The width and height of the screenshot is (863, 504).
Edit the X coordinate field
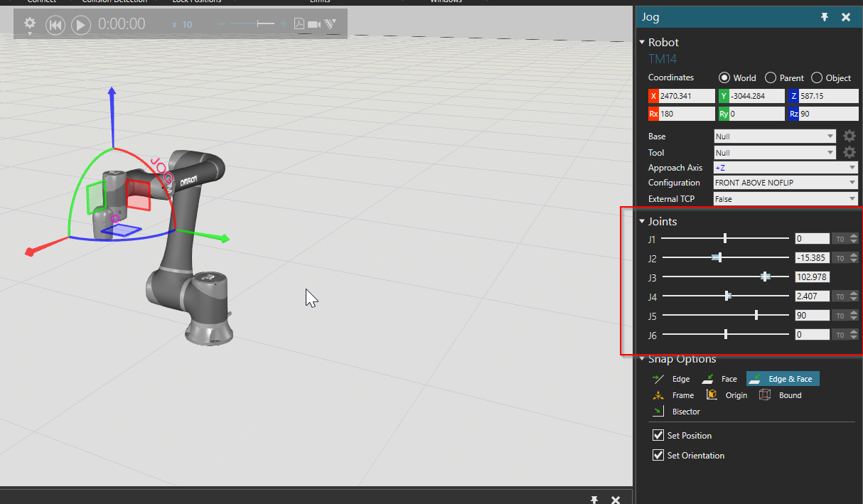coord(687,96)
